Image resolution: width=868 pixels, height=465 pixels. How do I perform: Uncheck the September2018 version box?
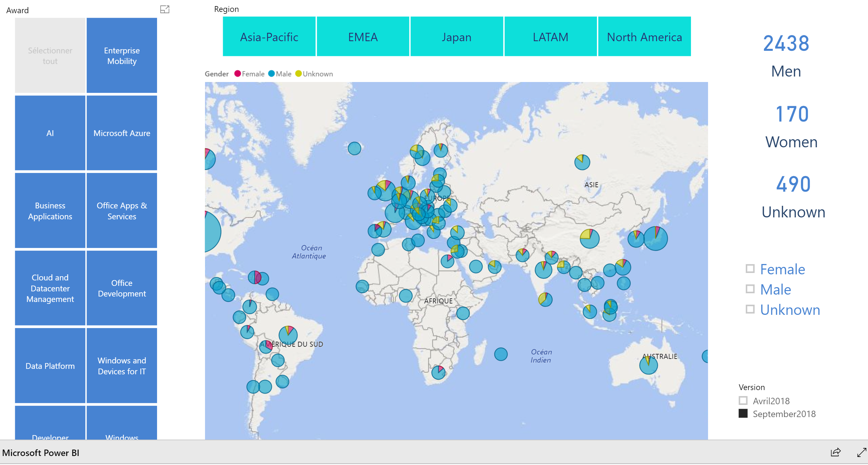[x=743, y=414]
